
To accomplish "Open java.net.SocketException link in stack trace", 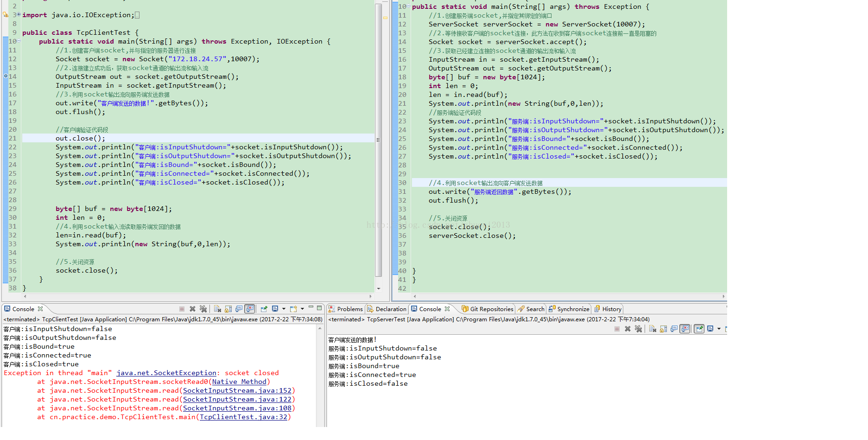I will (x=166, y=373).
